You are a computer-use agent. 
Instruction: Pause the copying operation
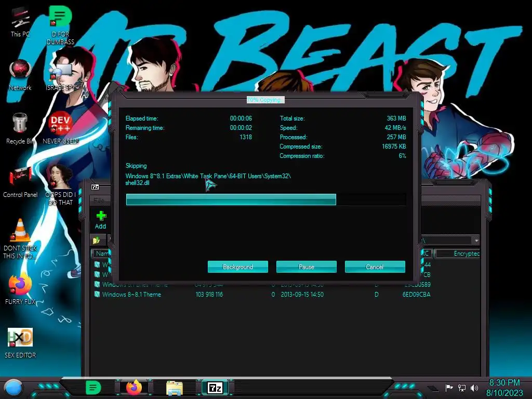(x=307, y=267)
